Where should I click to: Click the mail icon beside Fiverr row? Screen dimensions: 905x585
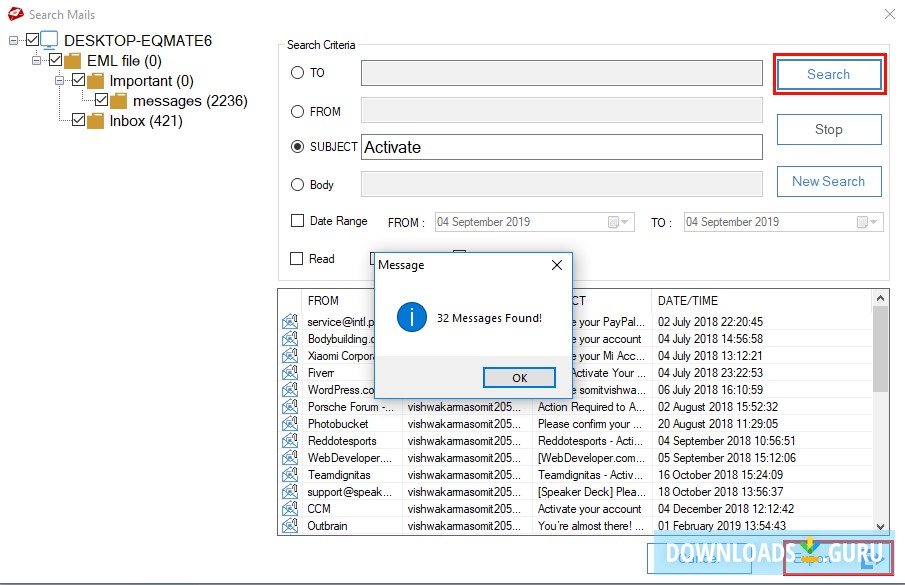(x=290, y=373)
